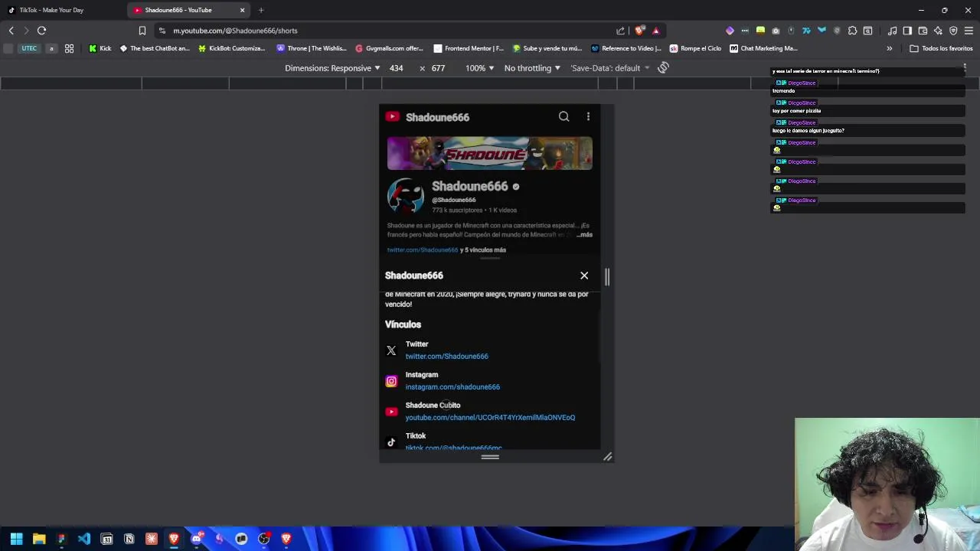Click the right-edge viewport resize handle

607,276
